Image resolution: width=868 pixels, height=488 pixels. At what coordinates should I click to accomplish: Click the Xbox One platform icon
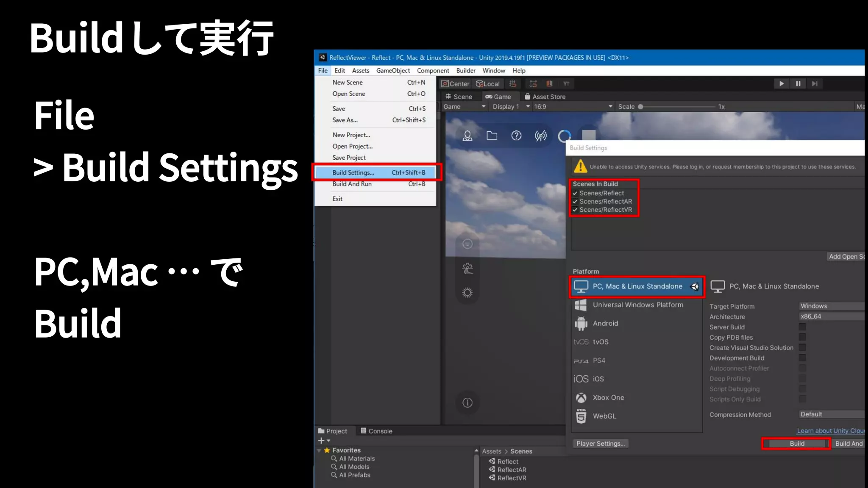pyautogui.click(x=581, y=398)
